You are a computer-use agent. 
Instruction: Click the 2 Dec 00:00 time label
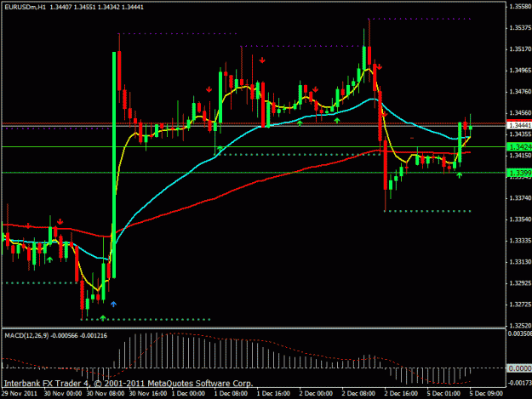click(316, 394)
